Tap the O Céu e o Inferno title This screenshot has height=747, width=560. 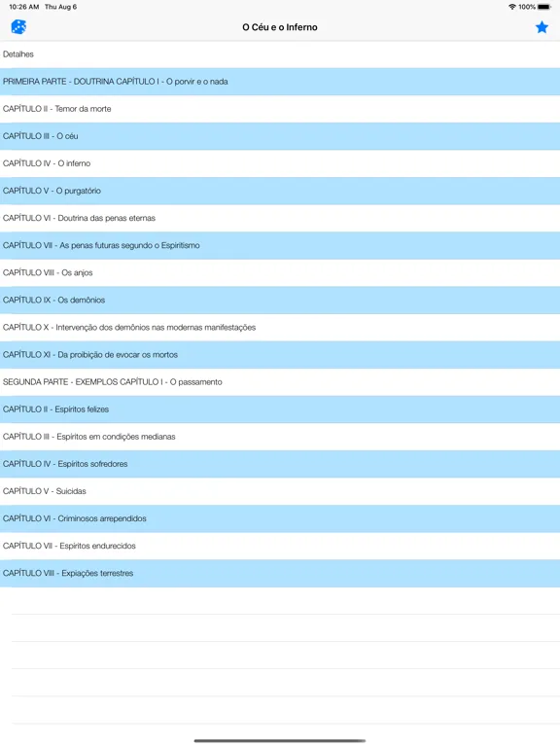(x=280, y=27)
